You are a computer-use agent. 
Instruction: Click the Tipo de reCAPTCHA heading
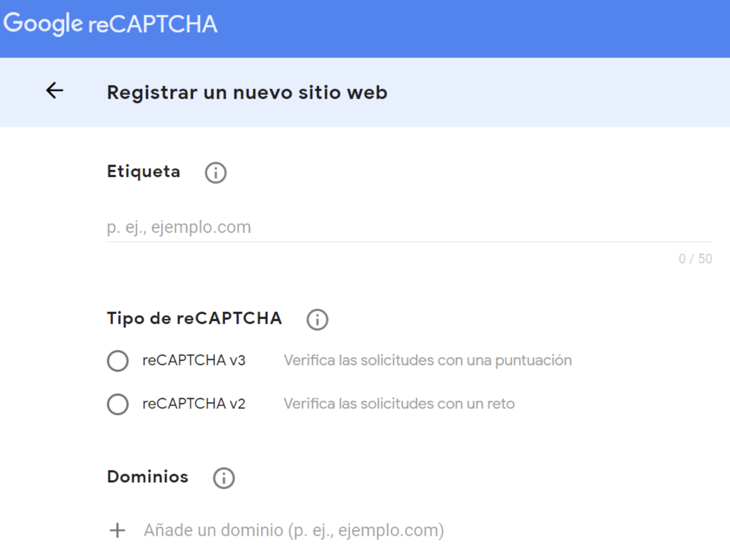click(x=194, y=318)
